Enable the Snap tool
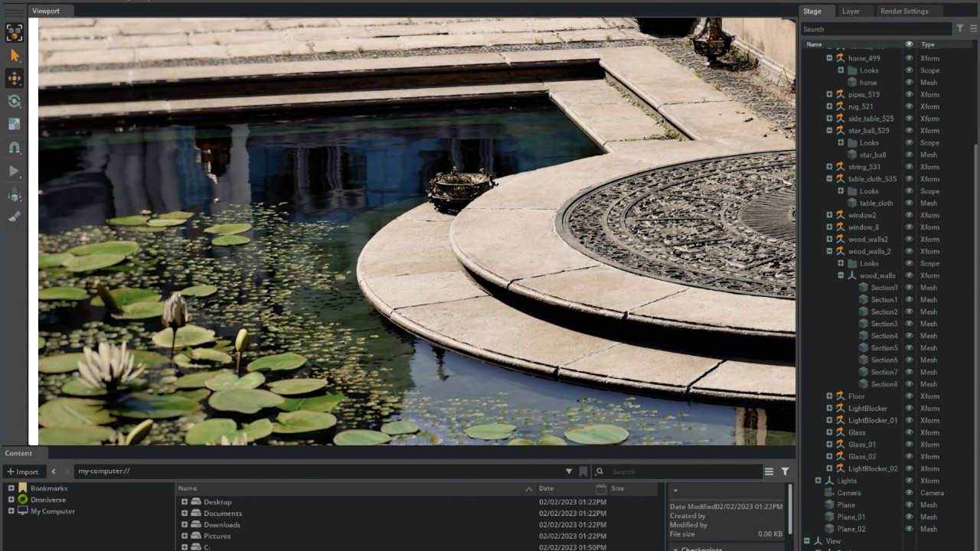The height and width of the screenshot is (551, 980). click(x=13, y=148)
